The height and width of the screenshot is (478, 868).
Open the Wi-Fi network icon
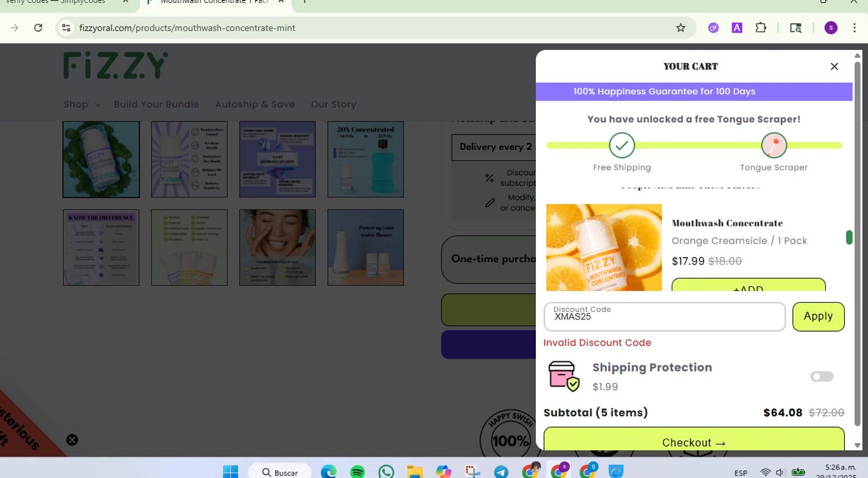(x=766, y=472)
